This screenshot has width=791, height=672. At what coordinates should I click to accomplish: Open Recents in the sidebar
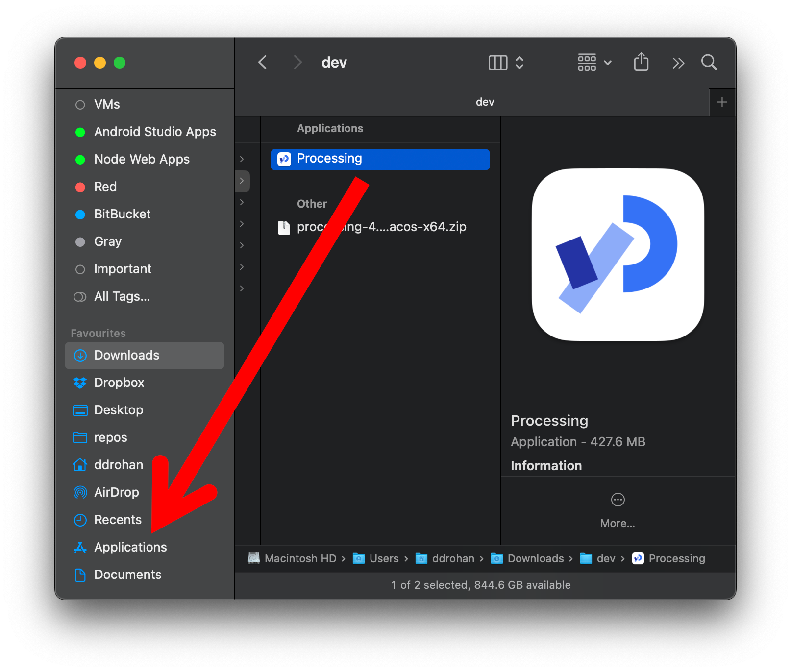coord(118,520)
